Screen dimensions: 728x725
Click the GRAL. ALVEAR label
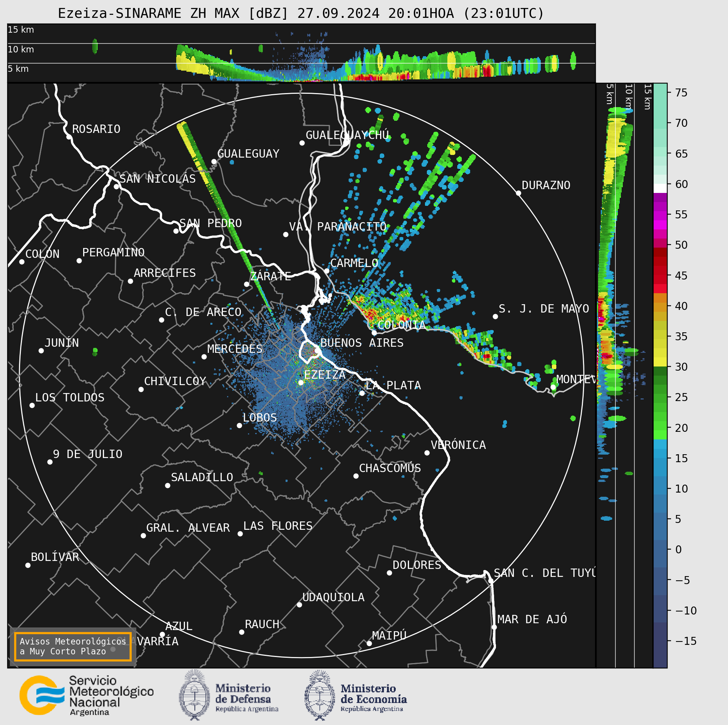click(188, 528)
